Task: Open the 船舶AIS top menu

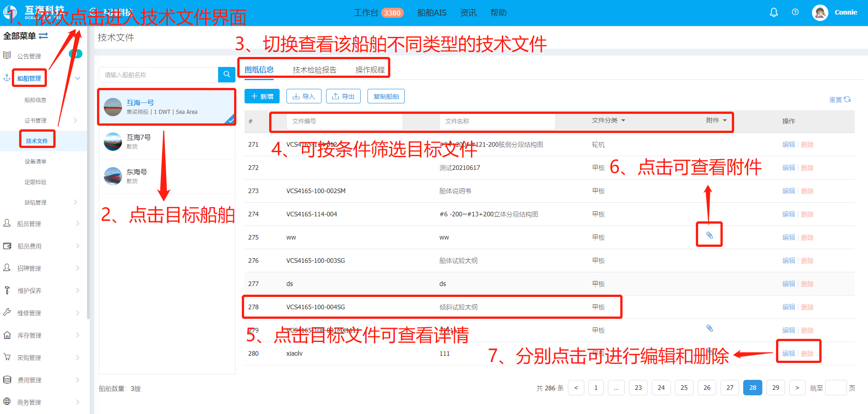Action: coord(432,13)
